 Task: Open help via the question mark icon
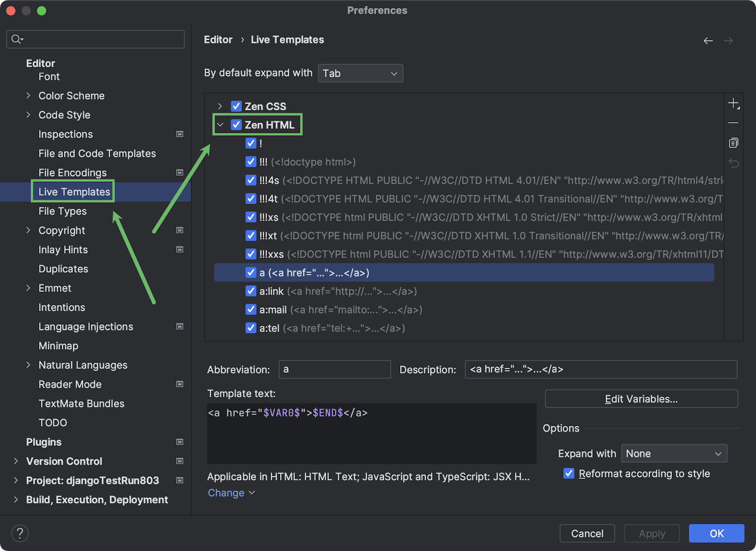(20, 533)
